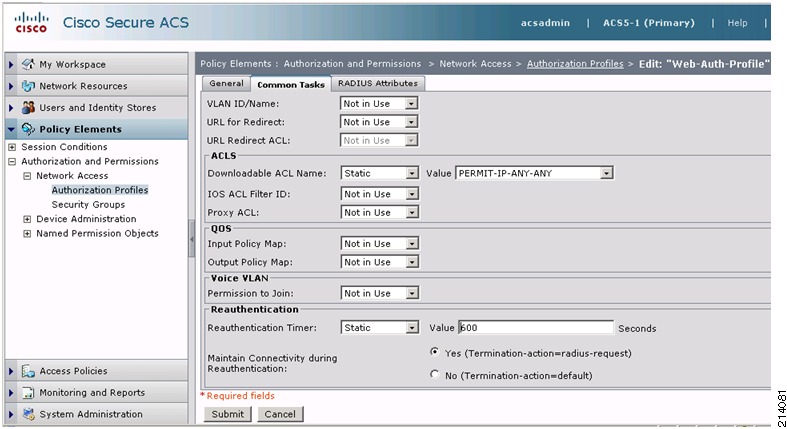Expand Named Permission Objects node

coord(27,234)
